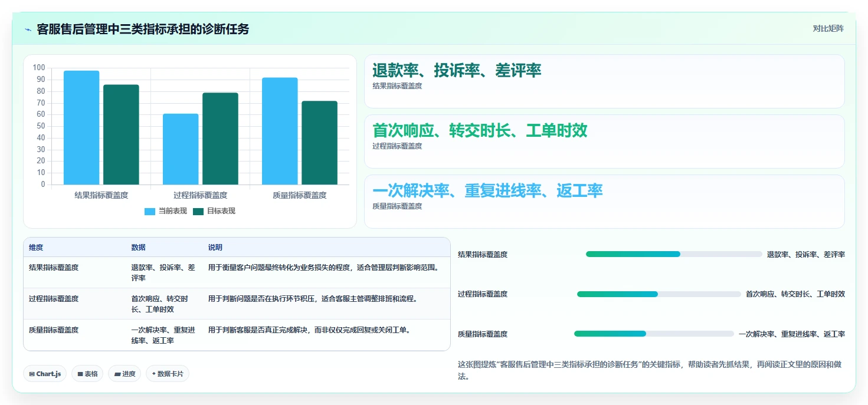Click the y-axis value 50
Screen dimensions: 868x405
point(41,126)
